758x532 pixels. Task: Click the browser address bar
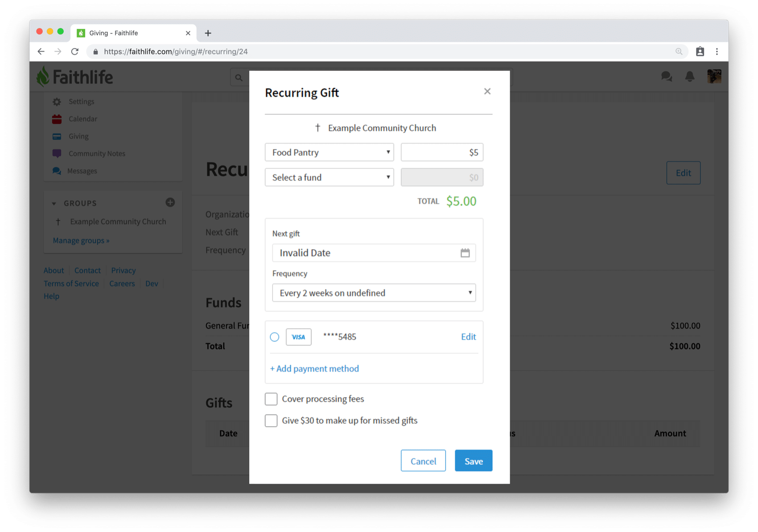point(386,52)
